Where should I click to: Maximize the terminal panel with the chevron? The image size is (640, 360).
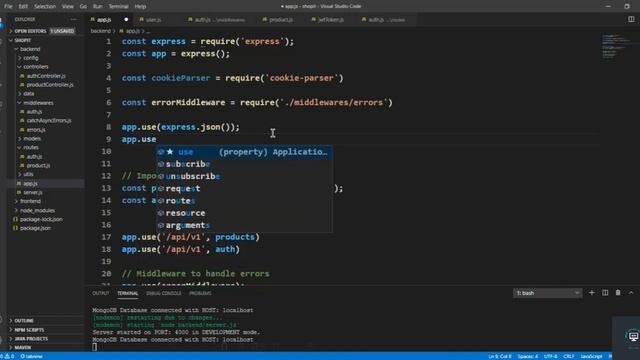click(631, 293)
